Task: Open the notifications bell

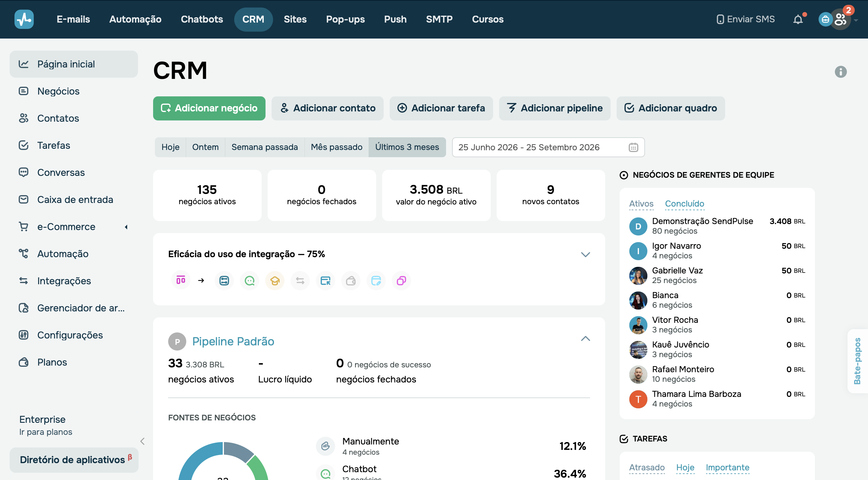Action: click(x=798, y=19)
